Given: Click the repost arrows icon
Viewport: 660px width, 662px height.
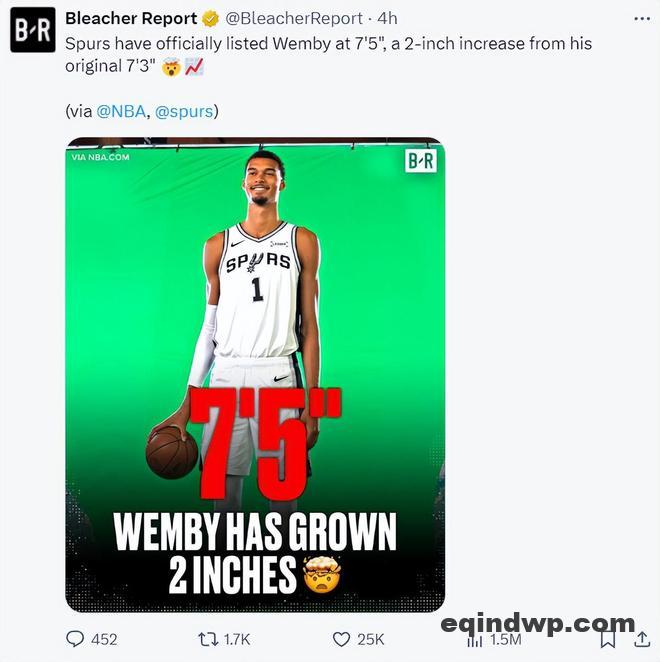Looking at the screenshot, I should click(x=208, y=639).
